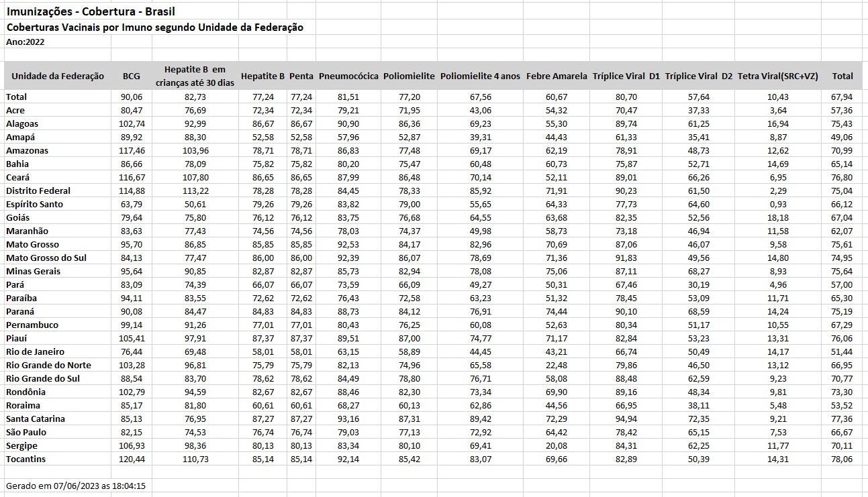Select the 'Amazonas' row label
Screen dimensions: 868x497
(27, 150)
